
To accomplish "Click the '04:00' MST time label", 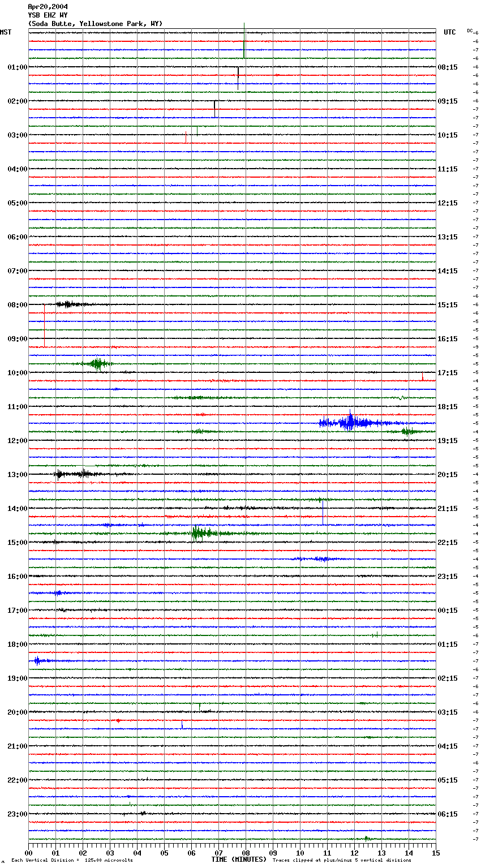I will click(x=18, y=169).
